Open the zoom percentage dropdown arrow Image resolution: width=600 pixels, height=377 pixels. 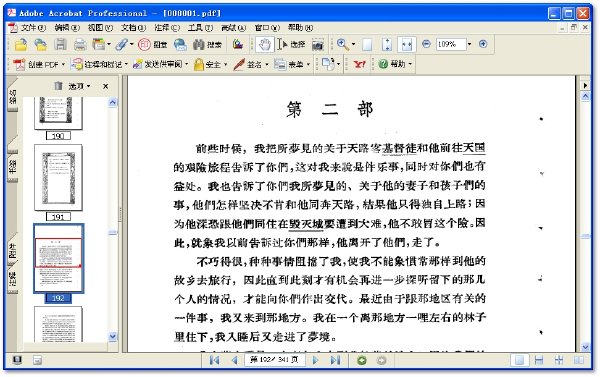[x=470, y=44]
